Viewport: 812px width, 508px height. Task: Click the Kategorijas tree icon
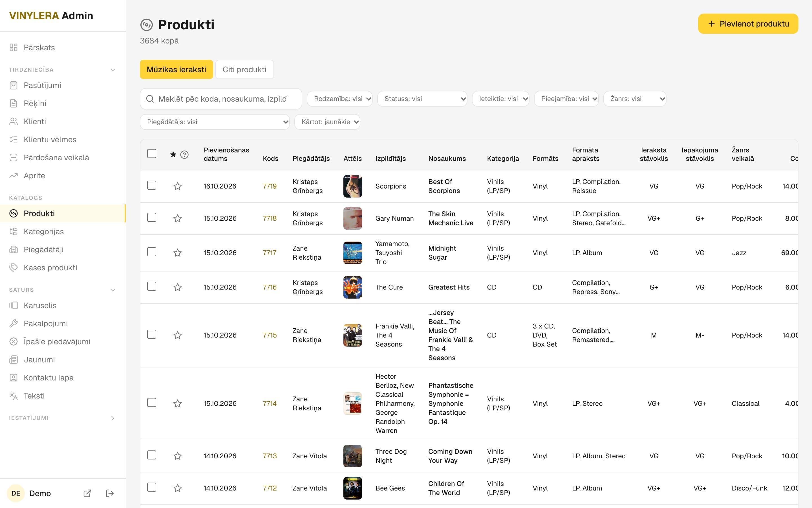(14, 231)
